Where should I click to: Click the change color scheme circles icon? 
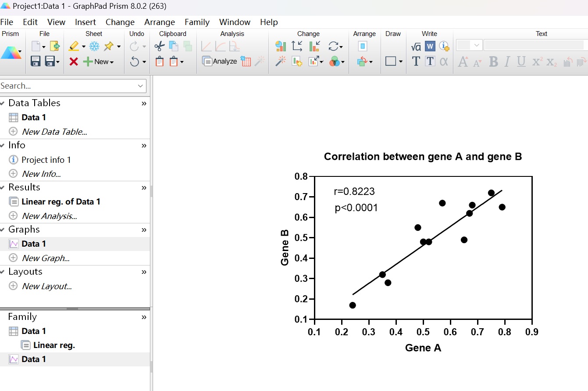[335, 62]
